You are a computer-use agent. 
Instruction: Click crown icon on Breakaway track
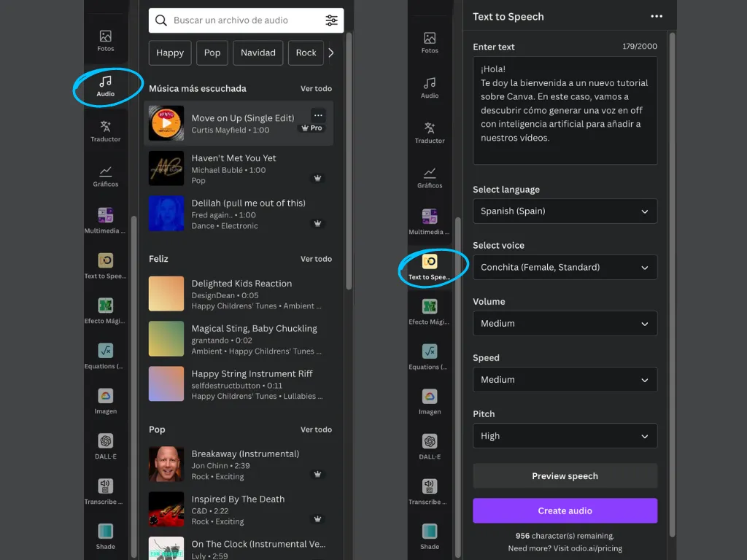tap(317, 474)
